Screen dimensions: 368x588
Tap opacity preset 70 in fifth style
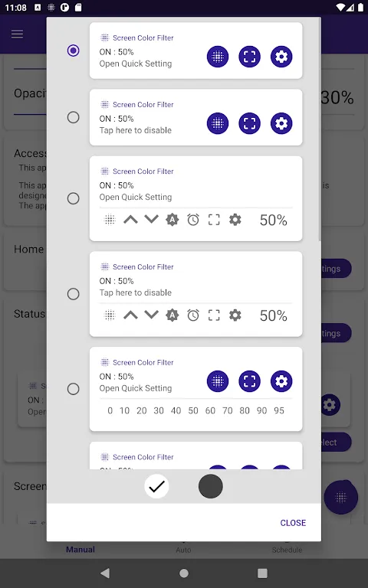pos(228,410)
